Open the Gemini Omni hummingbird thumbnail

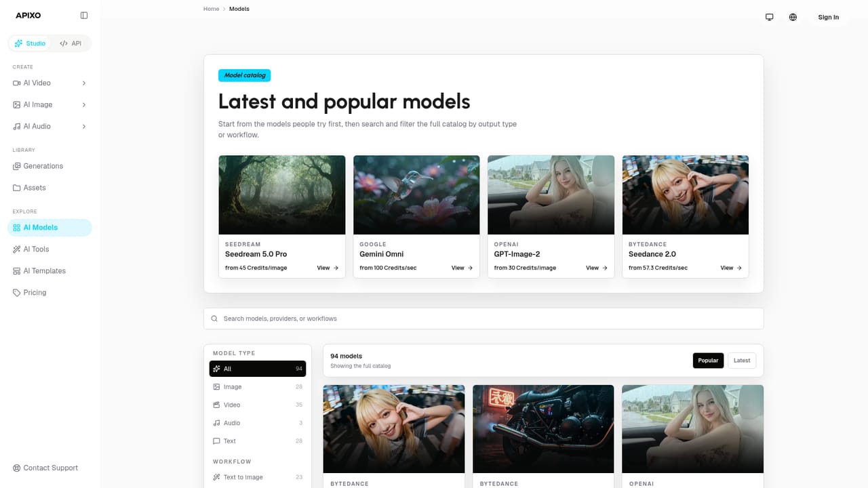(x=416, y=195)
